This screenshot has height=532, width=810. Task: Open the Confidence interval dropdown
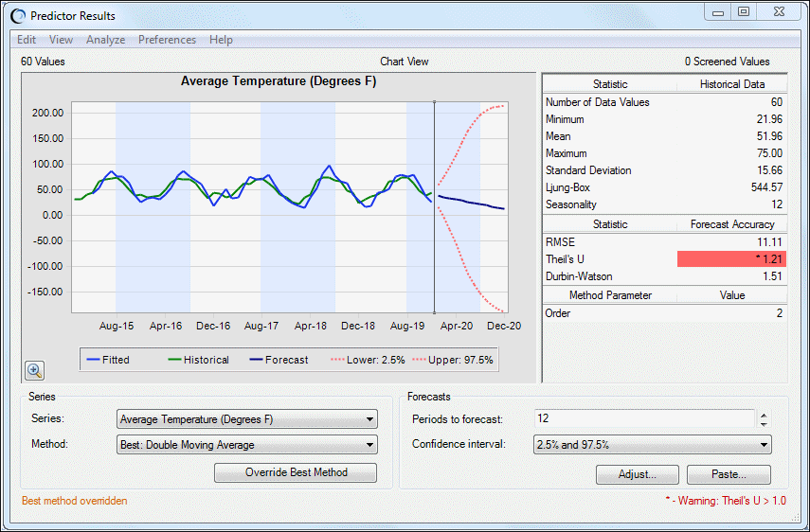(652, 445)
